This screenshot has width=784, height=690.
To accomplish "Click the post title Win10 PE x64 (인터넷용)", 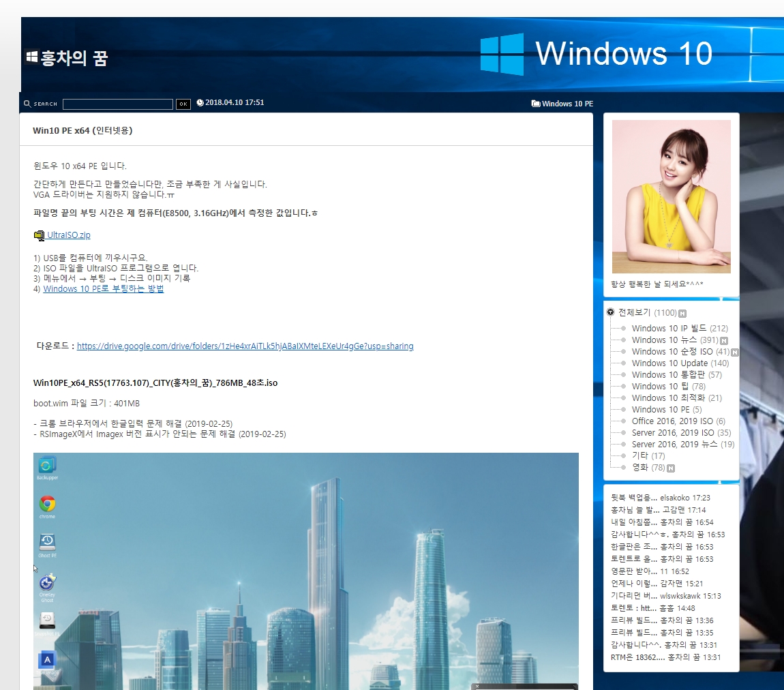I will [82, 130].
